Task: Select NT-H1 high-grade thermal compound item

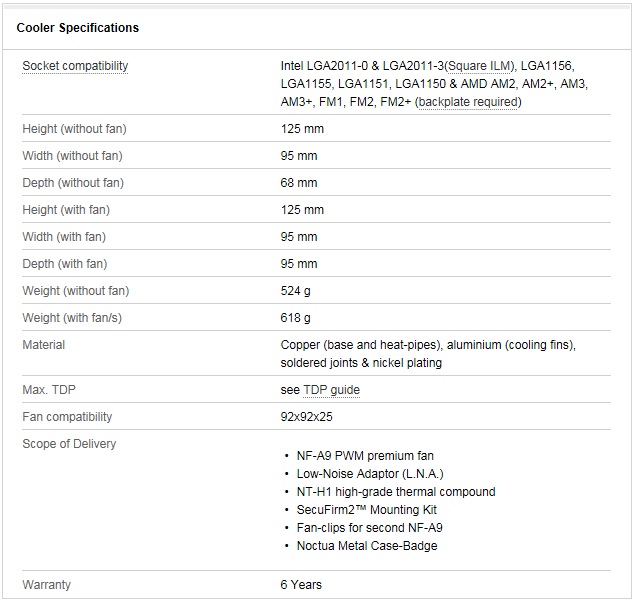Action: pyautogui.click(x=396, y=492)
